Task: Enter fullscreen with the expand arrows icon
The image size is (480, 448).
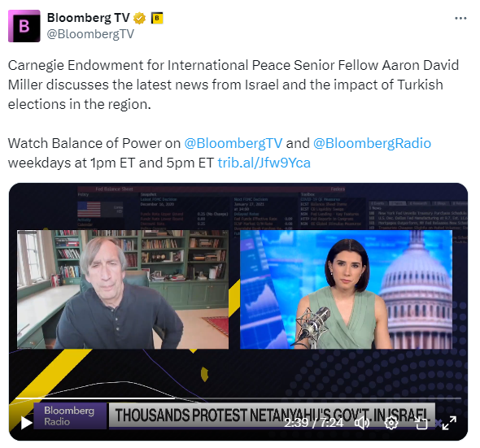Action: click(x=449, y=423)
